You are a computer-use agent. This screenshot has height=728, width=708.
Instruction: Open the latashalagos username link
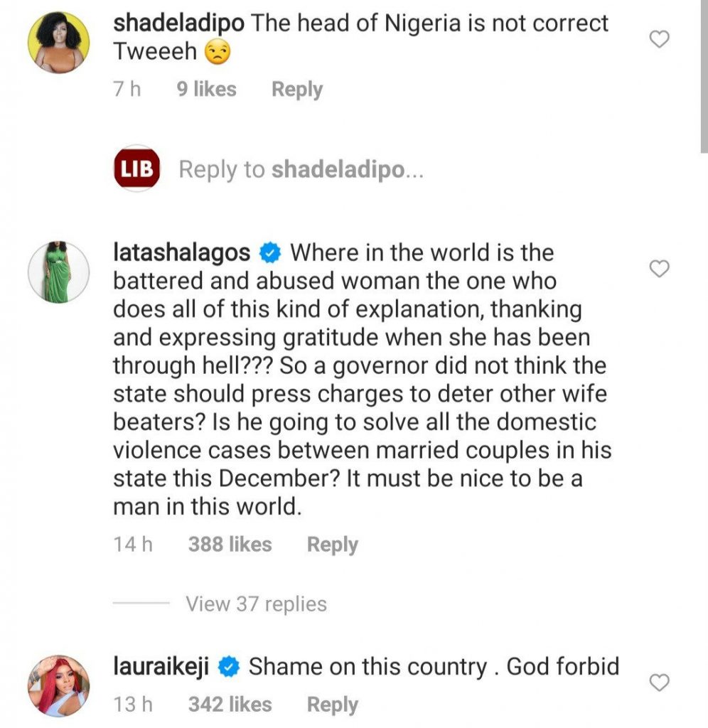point(182,252)
